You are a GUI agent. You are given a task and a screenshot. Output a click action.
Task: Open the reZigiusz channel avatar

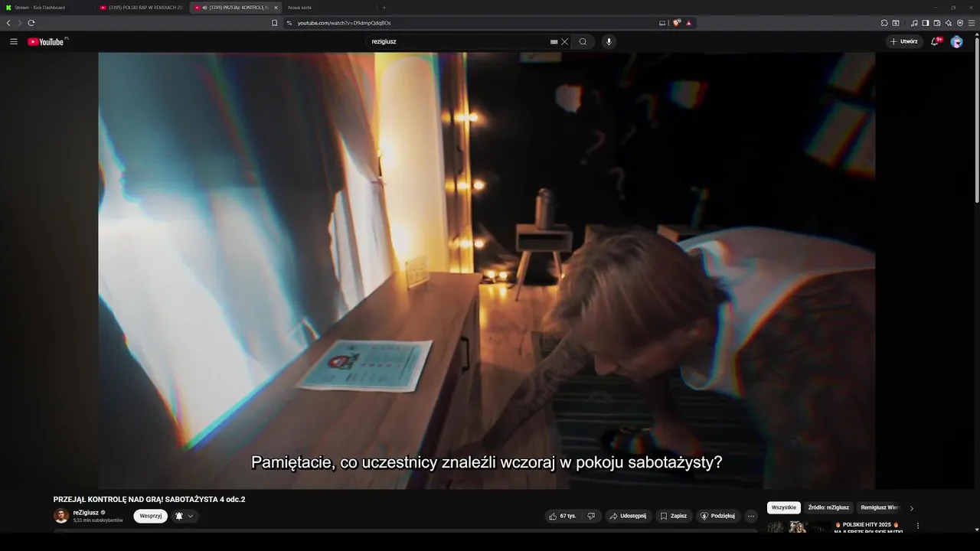[x=61, y=516]
